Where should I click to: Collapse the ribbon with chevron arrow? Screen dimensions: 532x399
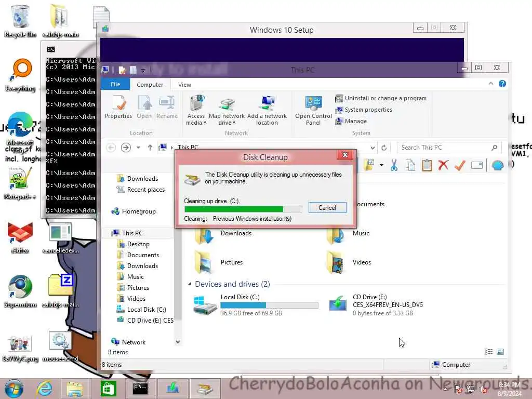tap(490, 84)
